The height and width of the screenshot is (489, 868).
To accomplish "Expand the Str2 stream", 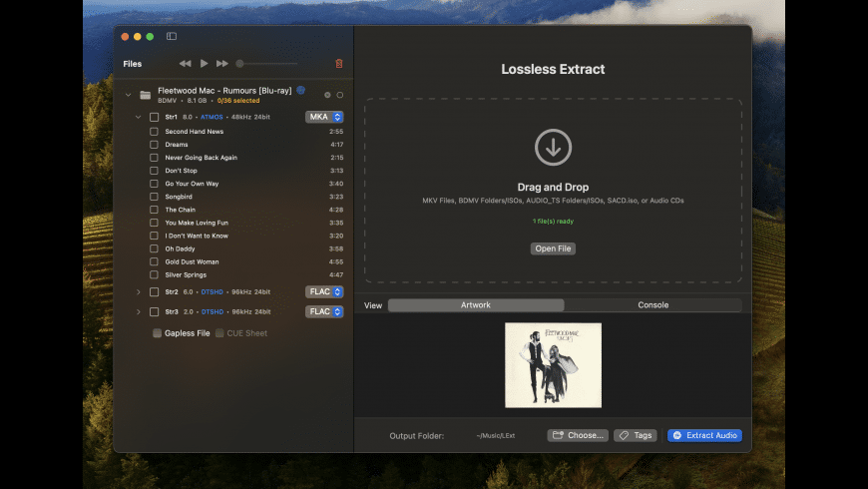I will click(139, 291).
